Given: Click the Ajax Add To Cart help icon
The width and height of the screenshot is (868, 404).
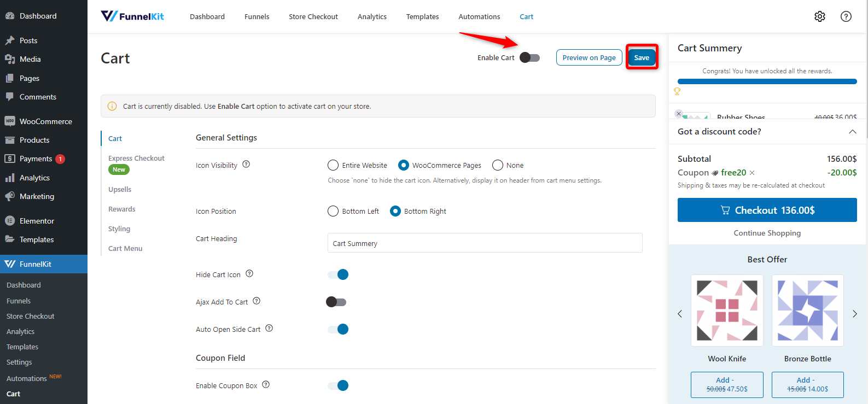Looking at the screenshot, I should tap(257, 301).
